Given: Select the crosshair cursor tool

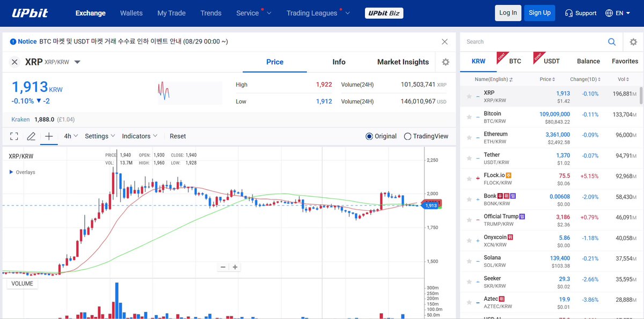Looking at the screenshot, I should pyautogui.click(x=49, y=136).
